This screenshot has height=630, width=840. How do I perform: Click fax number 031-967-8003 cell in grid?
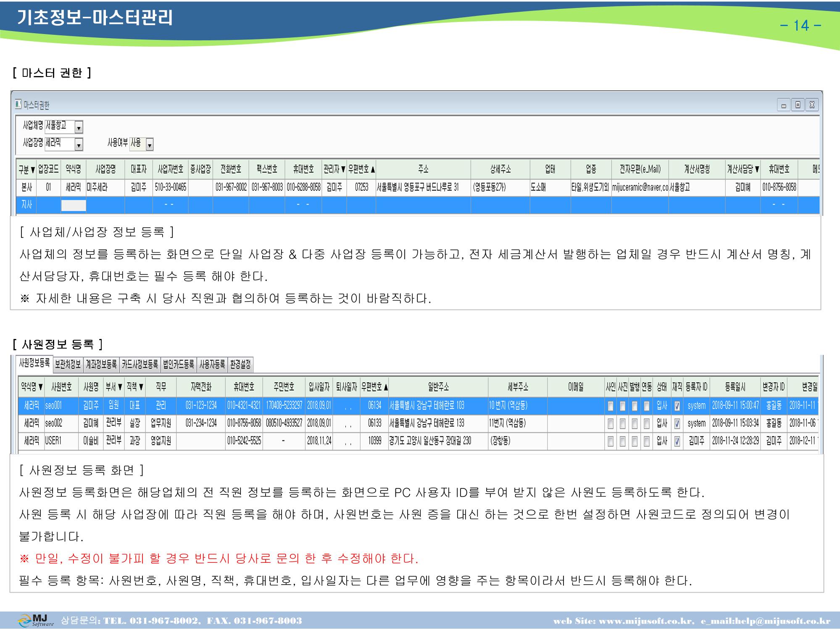coord(267,187)
